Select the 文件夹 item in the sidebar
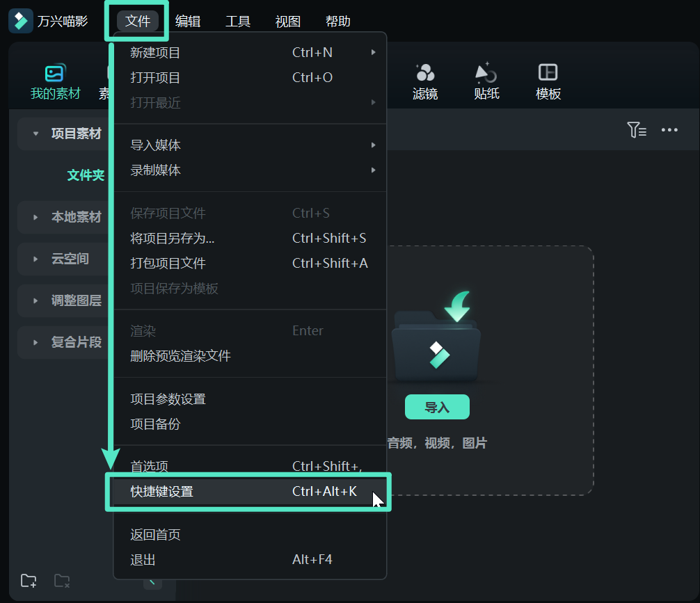 point(86,175)
